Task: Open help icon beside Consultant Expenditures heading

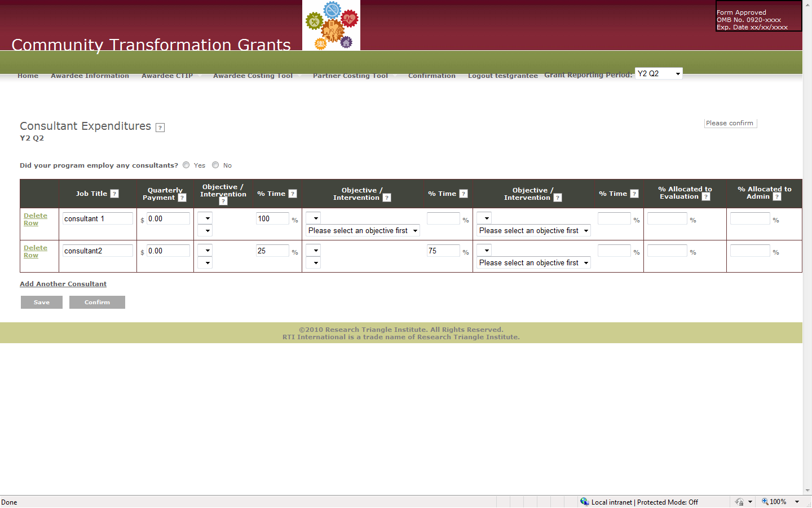Action: [160, 128]
